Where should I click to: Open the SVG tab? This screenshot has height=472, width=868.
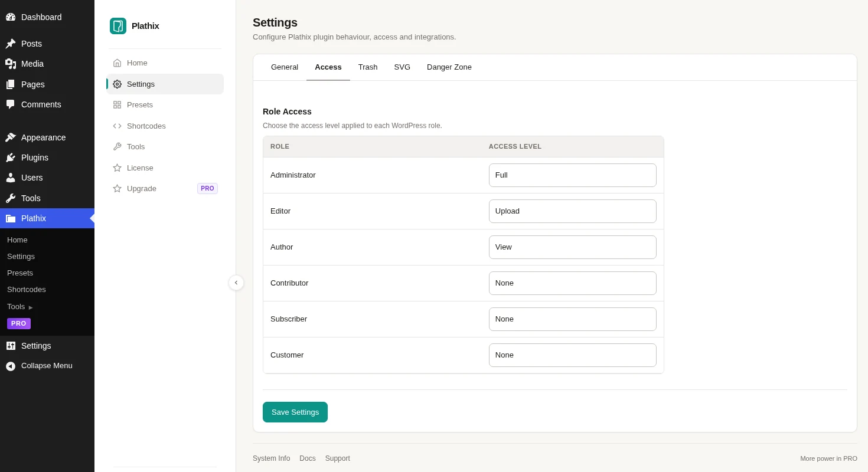pos(402,67)
